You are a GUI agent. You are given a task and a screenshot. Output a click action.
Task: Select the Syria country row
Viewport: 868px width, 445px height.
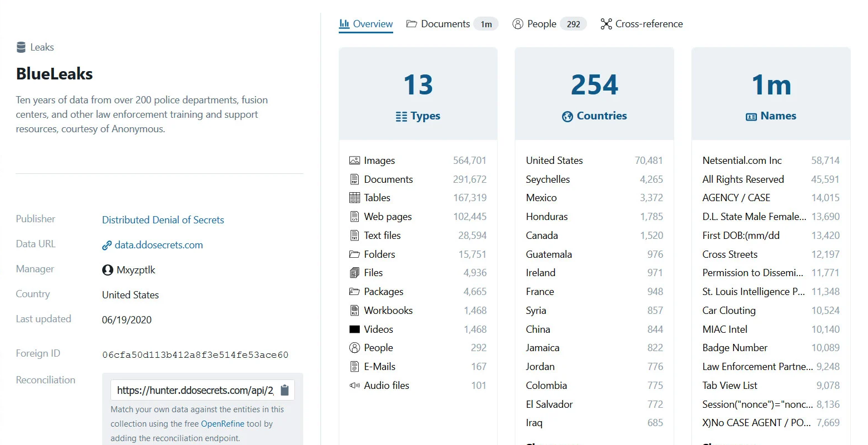tap(594, 311)
